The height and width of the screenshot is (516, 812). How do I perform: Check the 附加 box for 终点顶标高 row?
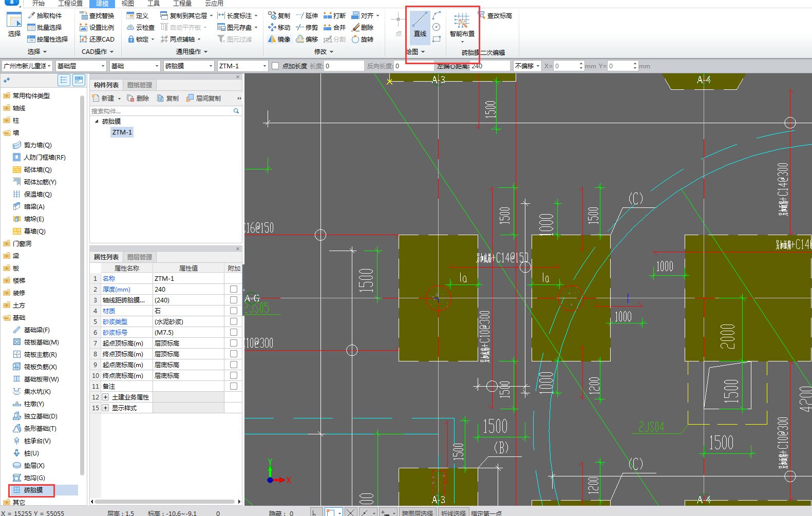click(234, 354)
